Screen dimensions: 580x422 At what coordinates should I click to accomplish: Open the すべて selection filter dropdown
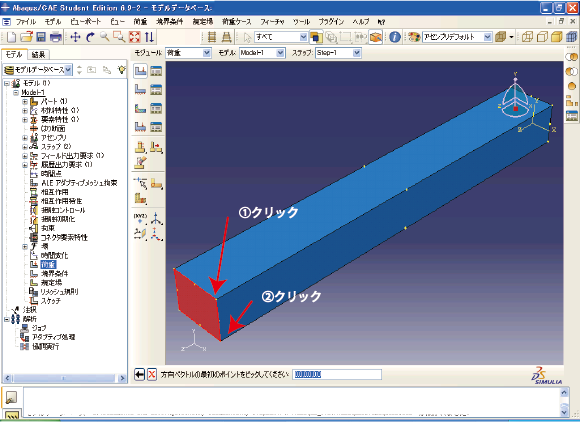point(303,37)
